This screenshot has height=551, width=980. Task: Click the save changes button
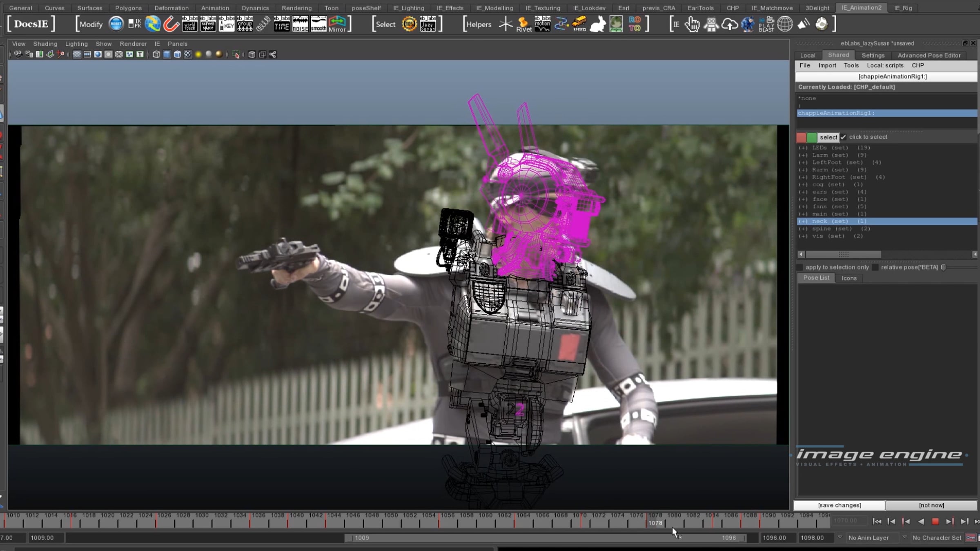[839, 505]
